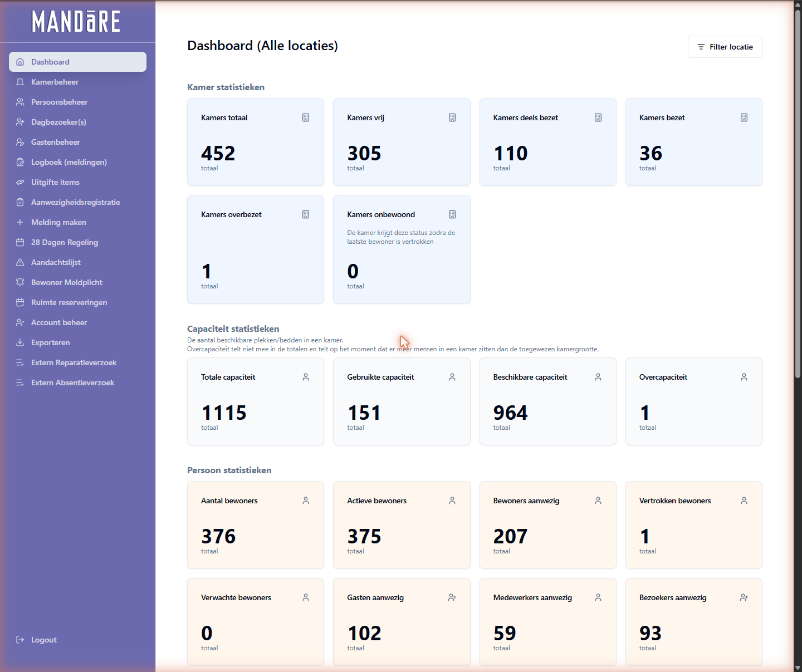The height and width of the screenshot is (672, 802).
Task: Click the person icon on Vertrokken bewoners card
Action: [744, 501]
